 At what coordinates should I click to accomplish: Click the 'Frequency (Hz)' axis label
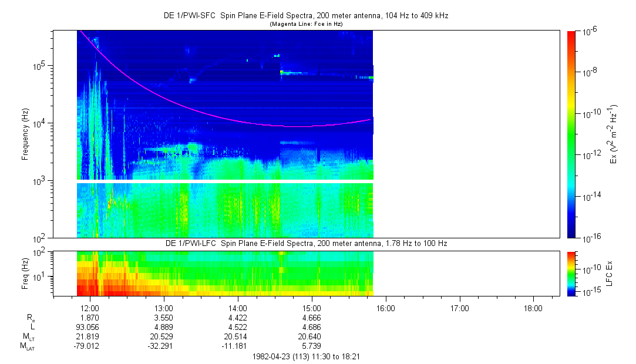point(25,134)
